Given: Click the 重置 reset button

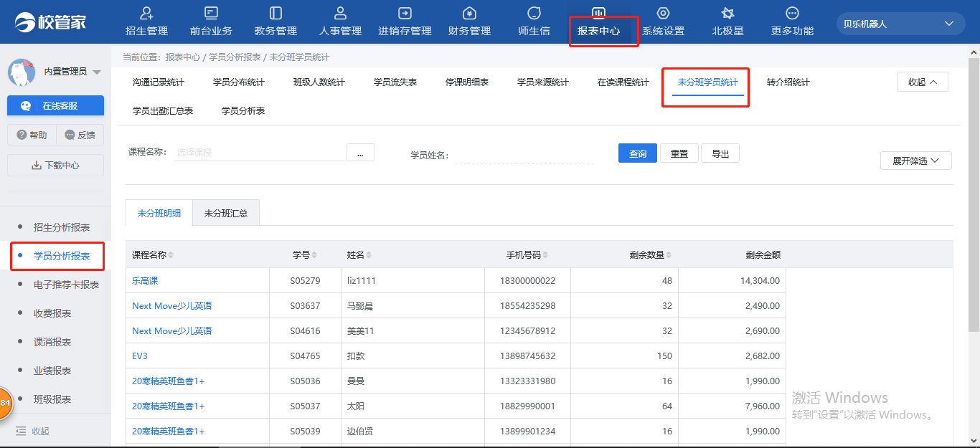Looking at the screenshot, I should click(x=679, y=153).
